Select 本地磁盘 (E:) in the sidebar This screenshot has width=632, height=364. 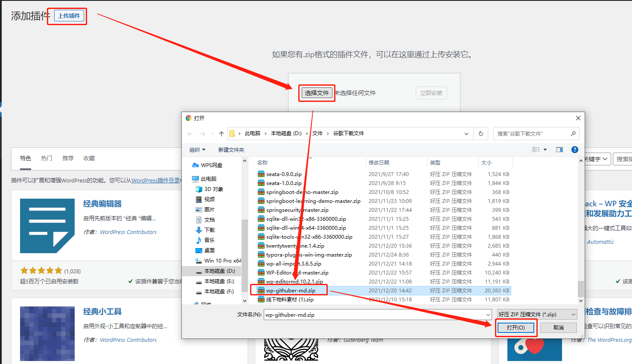coord(215,281)
